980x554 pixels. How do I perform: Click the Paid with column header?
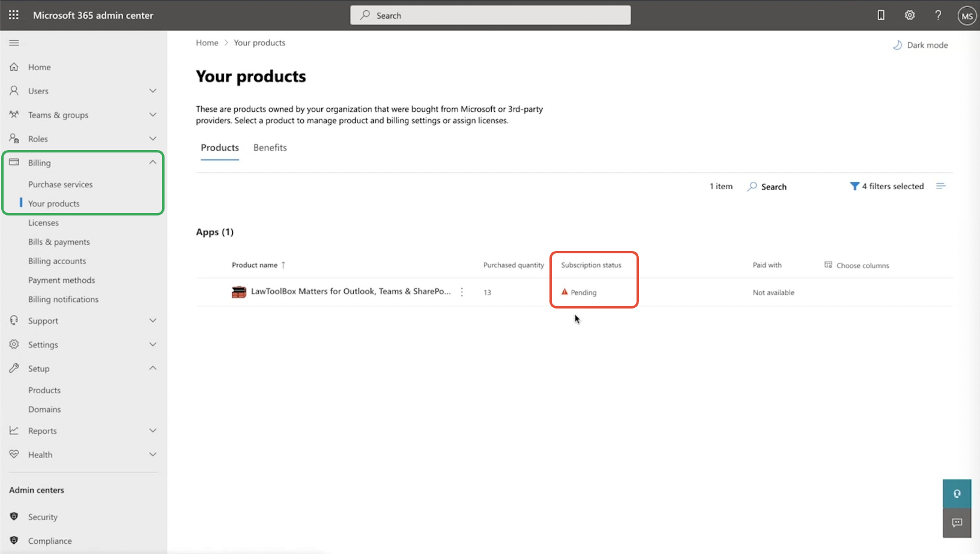point(767,265)
